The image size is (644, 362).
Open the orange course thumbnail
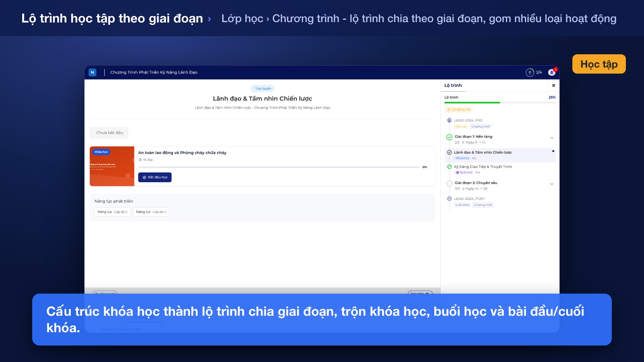pyautogui.click(x=112, y=167)
